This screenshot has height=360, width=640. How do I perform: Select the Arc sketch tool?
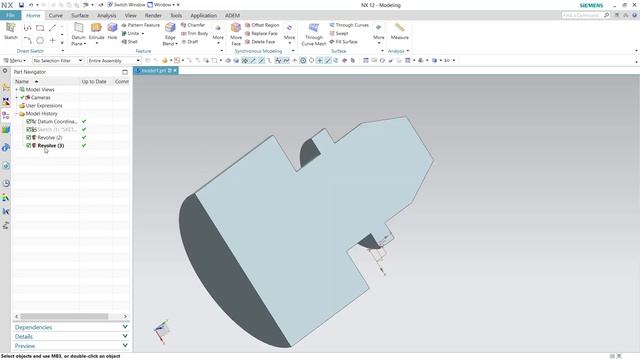[27, 40]
